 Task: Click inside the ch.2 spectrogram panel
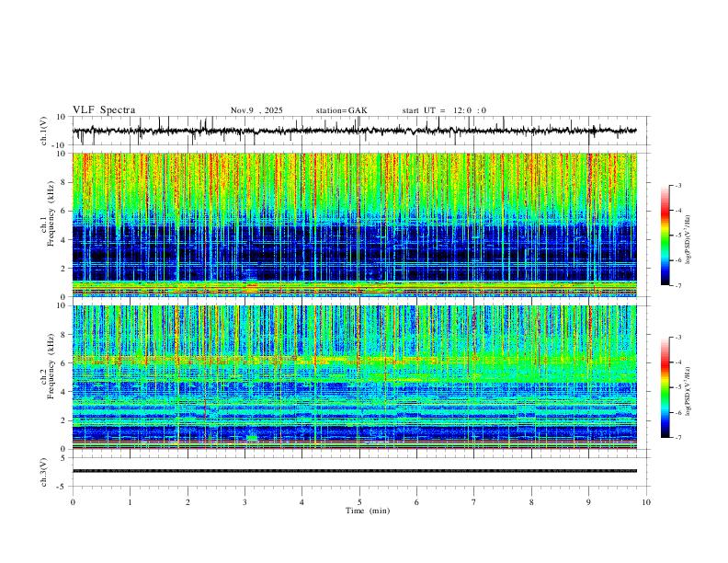point(354,377)
